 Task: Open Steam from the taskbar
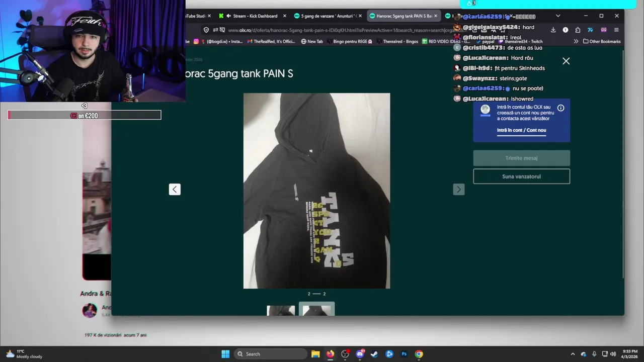pyautogui.click(x=374, y=354)
